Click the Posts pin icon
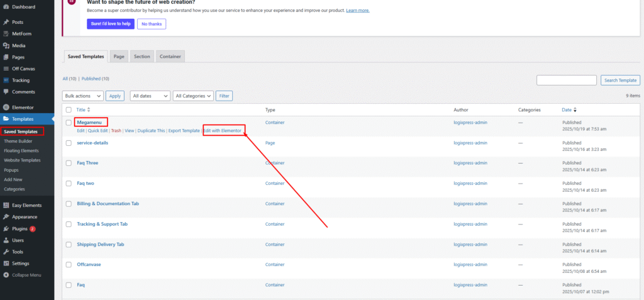The width and height of the screenshot is (644, 300). [x=6, y=22]
